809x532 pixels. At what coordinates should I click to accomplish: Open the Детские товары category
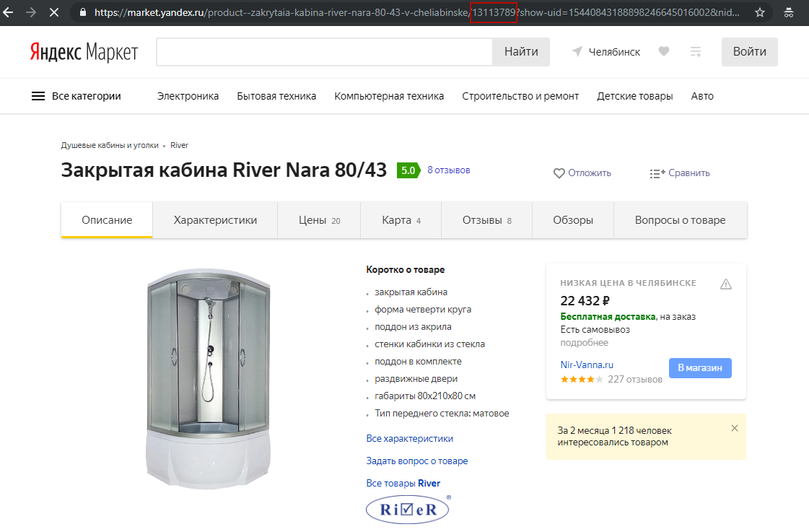[x=635, y=96]
